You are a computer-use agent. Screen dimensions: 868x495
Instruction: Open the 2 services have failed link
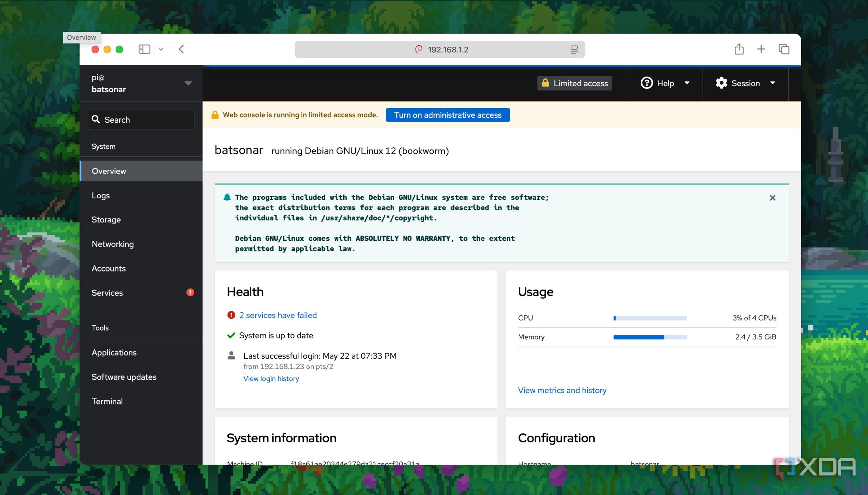click(x=278, y=315)
